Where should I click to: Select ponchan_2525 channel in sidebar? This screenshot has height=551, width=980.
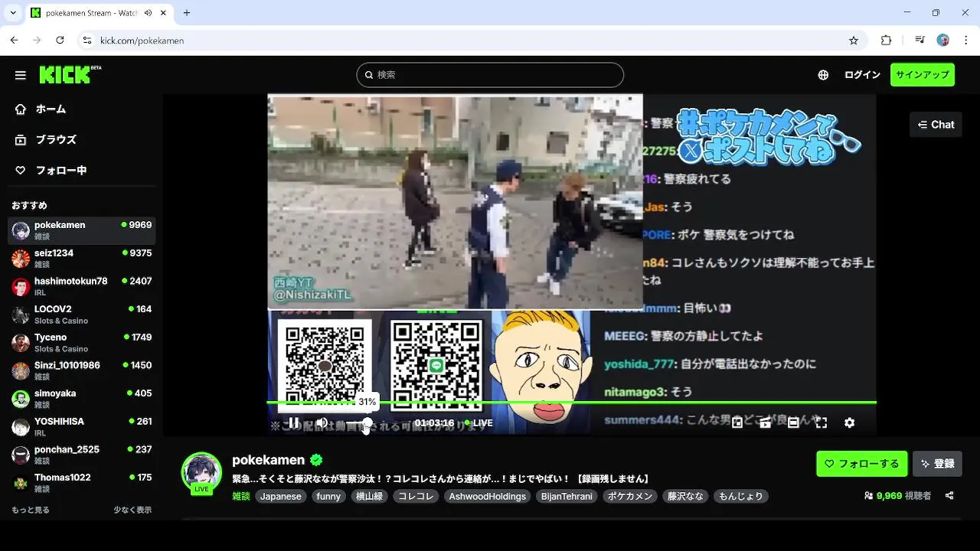[82, 455]
